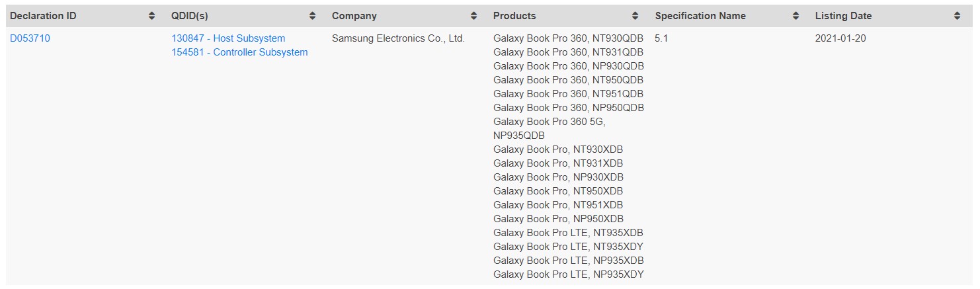Follow the 154581 - Controller Subsystem link

(x=239, y=52)
